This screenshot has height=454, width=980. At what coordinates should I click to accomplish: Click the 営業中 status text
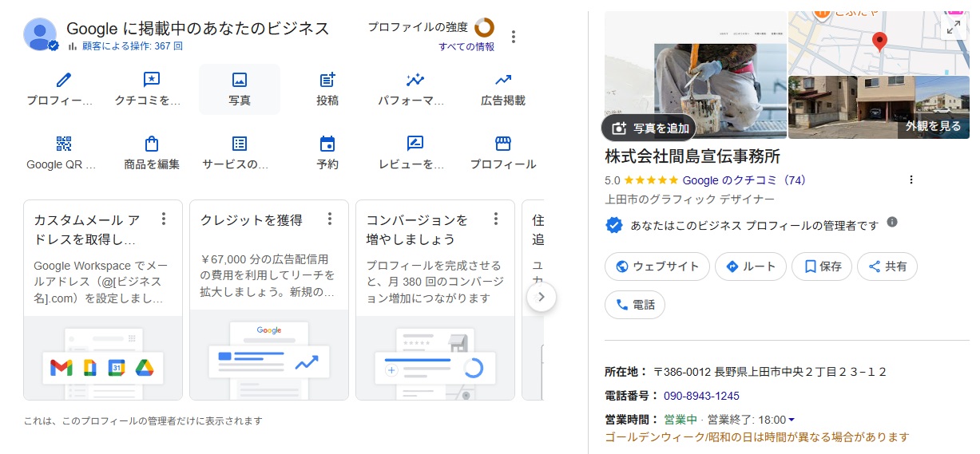click(680, 420)
